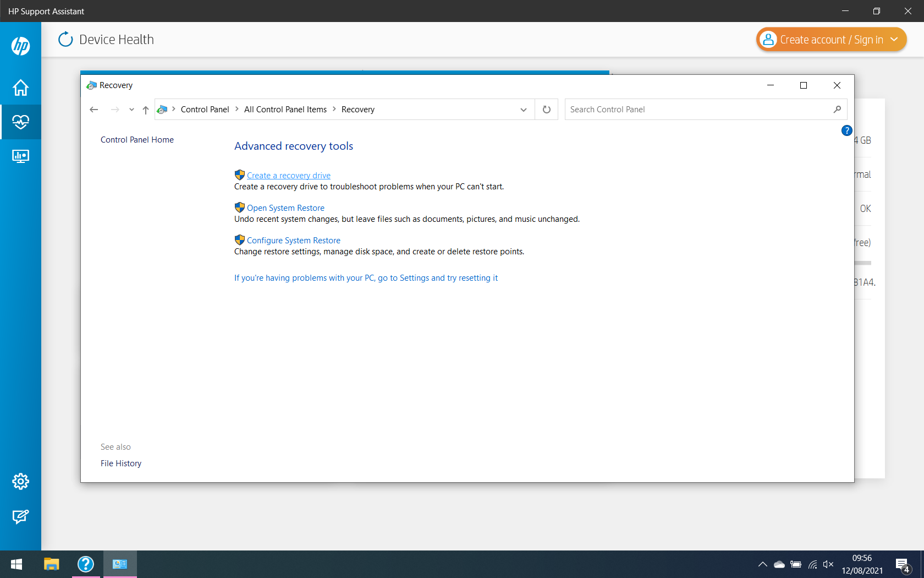Image resolution: width=924 pixels, height=578 pixels.
Task: Open Control Panel Home link
Action: (x=137, y=140)
